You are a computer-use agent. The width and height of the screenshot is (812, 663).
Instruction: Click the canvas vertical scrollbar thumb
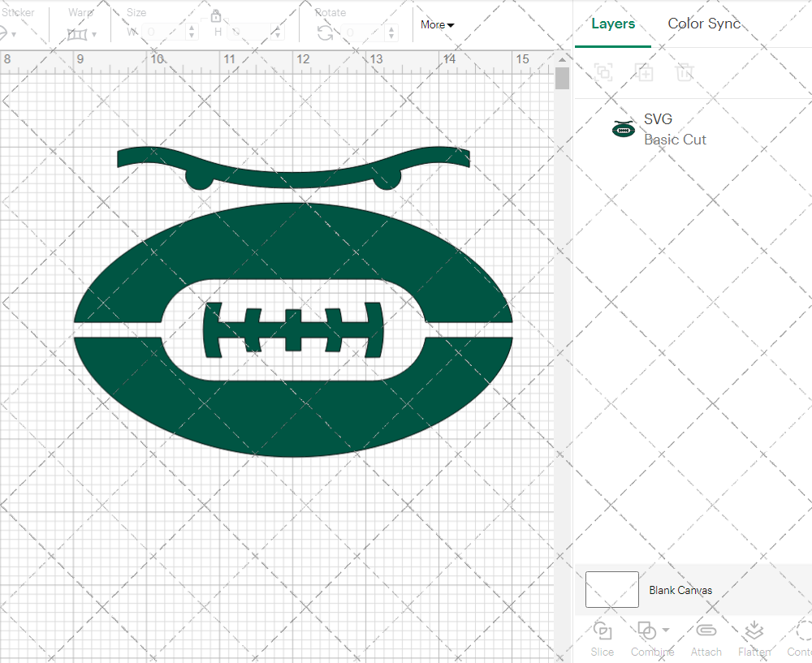[x=562, y=79]
